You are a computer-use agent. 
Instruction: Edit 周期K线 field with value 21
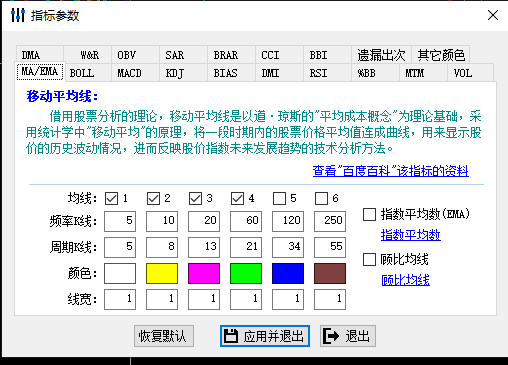pos(246,247)
